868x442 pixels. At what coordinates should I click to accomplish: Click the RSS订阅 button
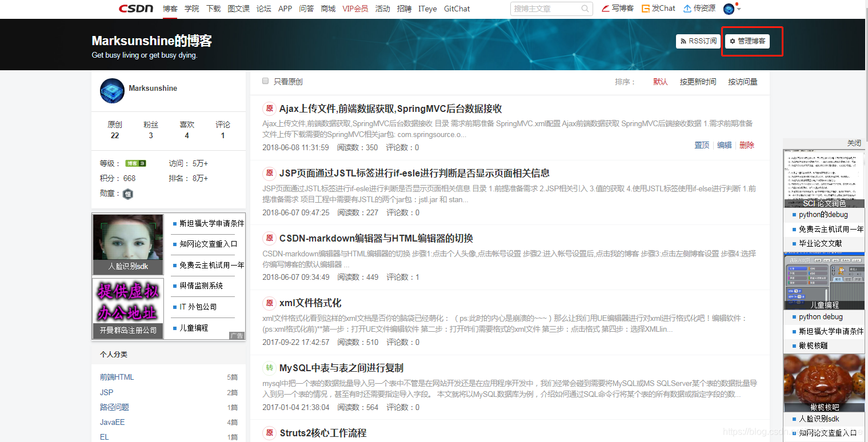coord(698,41)
